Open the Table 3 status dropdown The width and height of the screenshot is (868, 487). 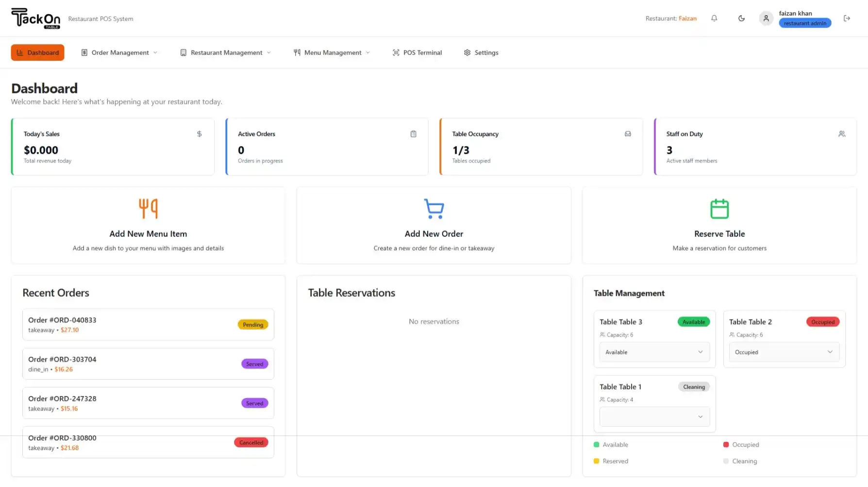(x=654, y=352)
